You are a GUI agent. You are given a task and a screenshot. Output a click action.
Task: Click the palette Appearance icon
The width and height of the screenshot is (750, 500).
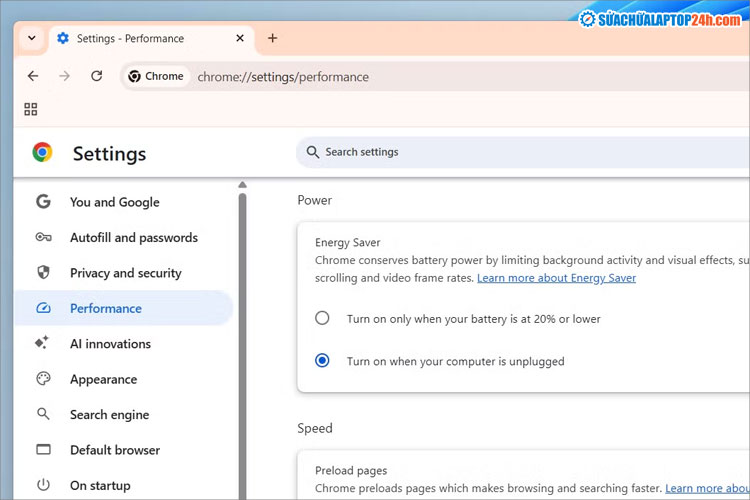43,378
